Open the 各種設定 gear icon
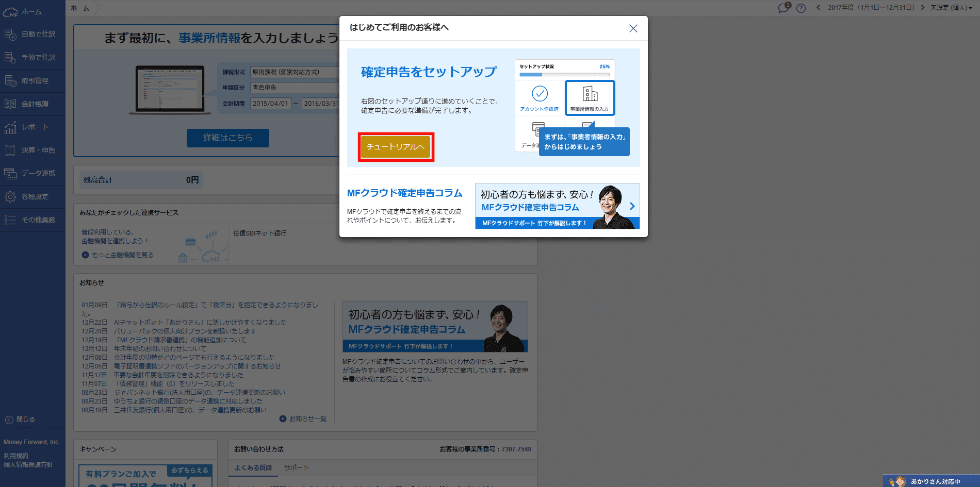The height and width of the screenshot is (487, 980). click(x=10, y=197)
